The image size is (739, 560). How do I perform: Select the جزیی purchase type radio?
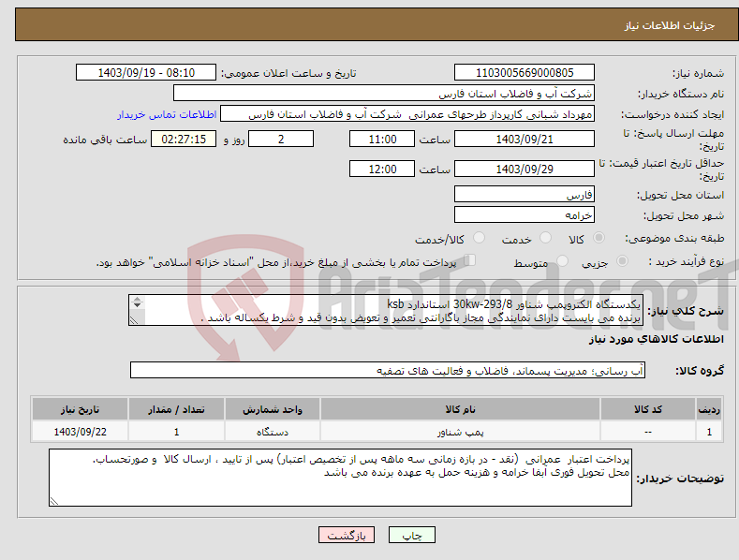click(x=622, y=260)
